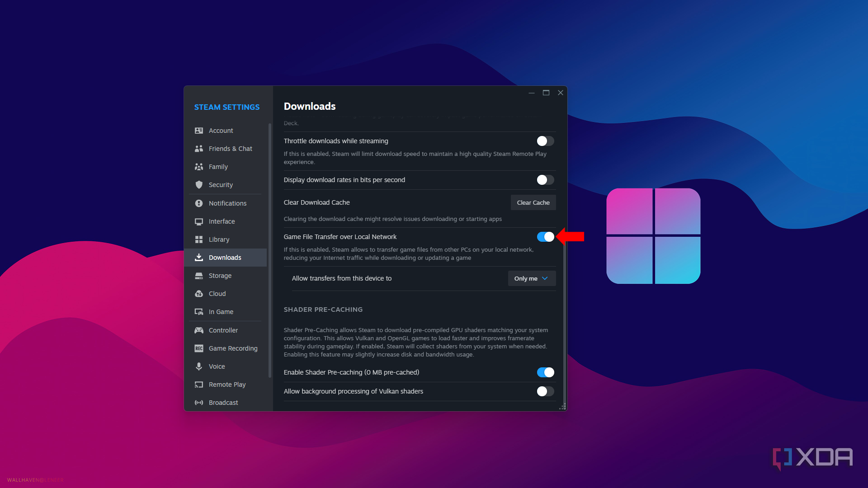Click the Downloads arrow icon in sidebar
Screen dimensions: 868x488
[x=199, y=257]
